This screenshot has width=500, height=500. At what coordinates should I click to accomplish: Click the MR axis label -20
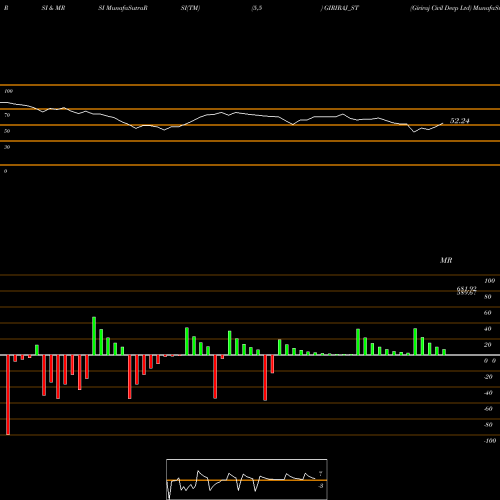[488, 377]
